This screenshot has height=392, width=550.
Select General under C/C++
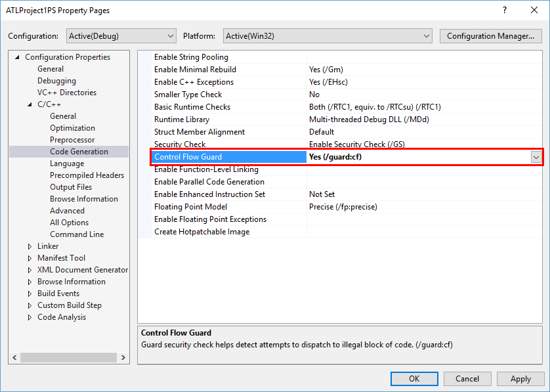63,116
